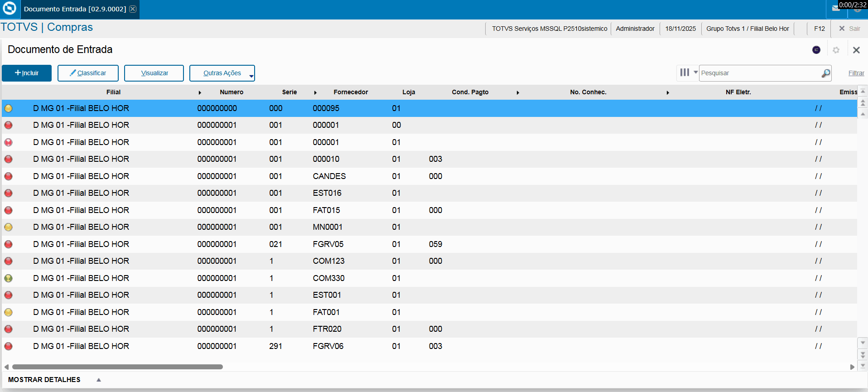Close the Documento Entrada tab

click(133, 9)
